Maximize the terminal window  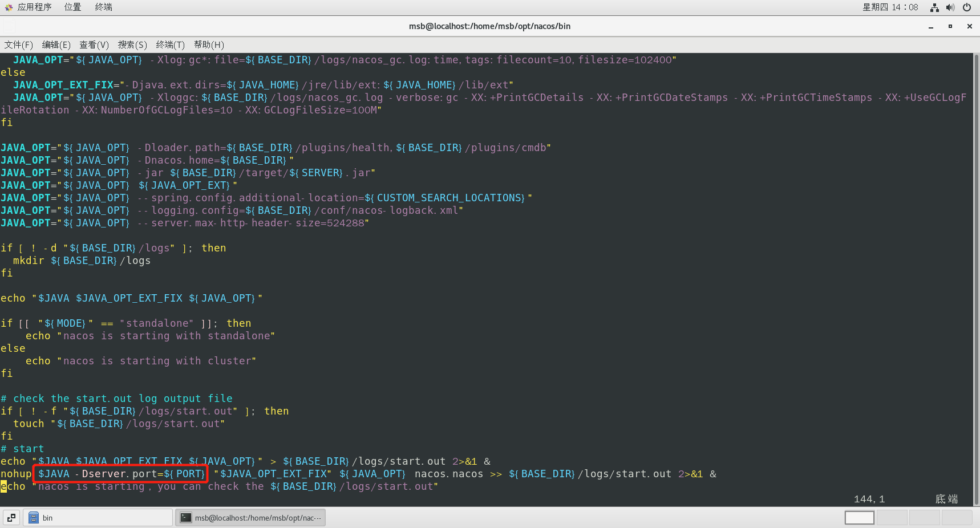950,26
